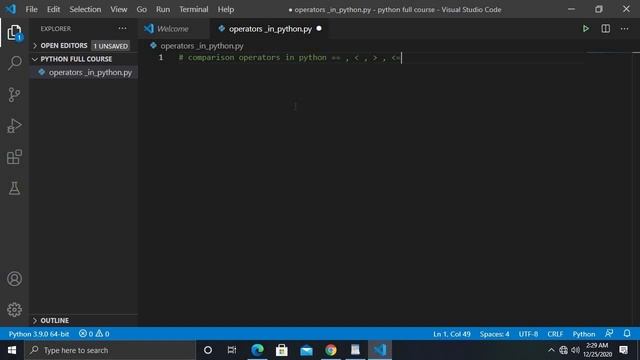
Task: Open the Terminal menu
Action: point(193,9)
